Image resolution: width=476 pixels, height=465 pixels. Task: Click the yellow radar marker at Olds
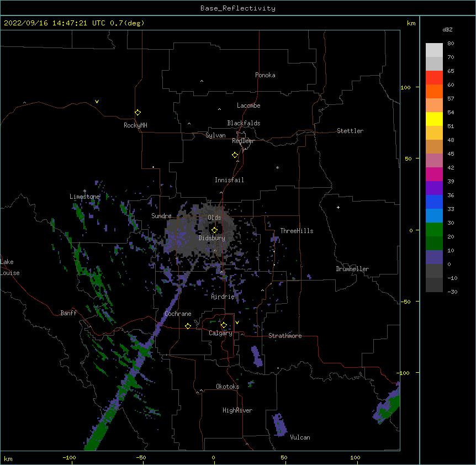click(214, 230)
